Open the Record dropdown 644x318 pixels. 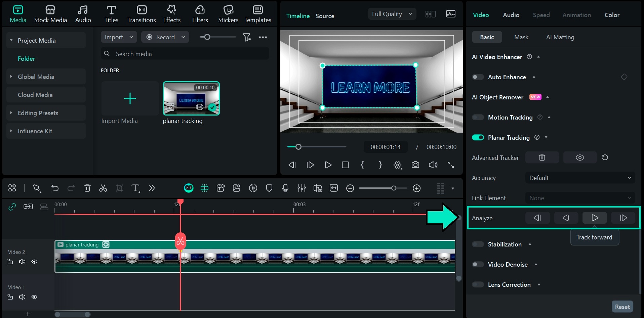click(165, 37)
